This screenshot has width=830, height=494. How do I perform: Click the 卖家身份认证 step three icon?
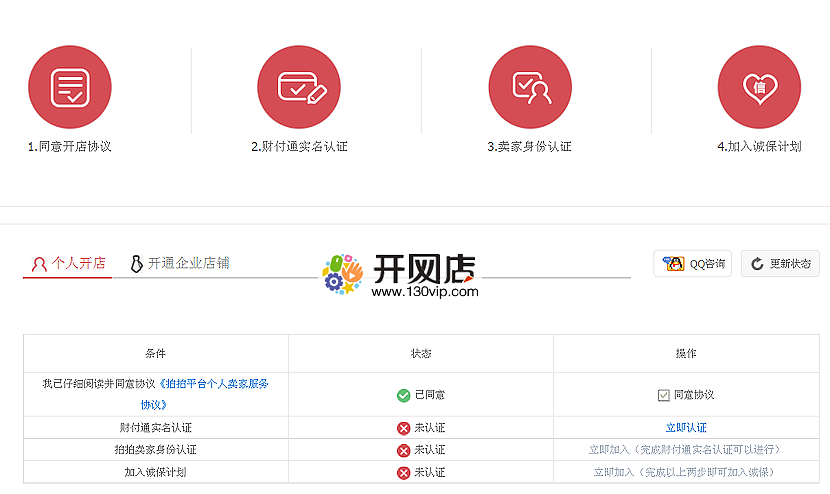pos(530,88)
